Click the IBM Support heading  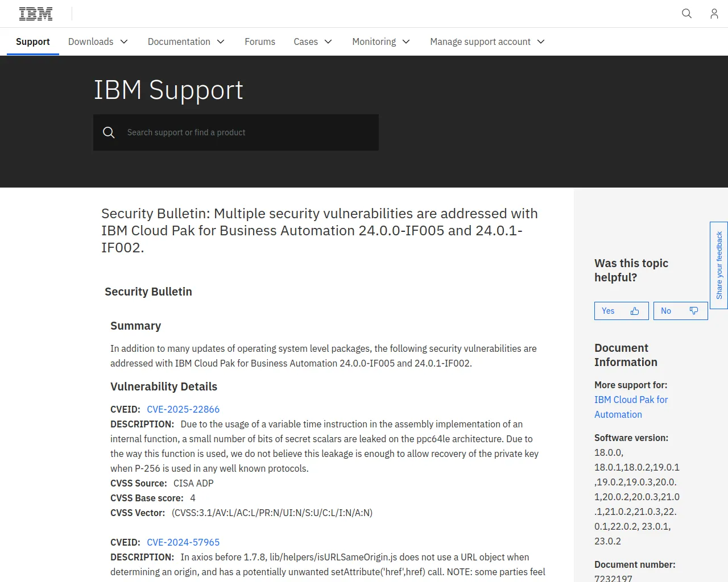tap(168, 90)
